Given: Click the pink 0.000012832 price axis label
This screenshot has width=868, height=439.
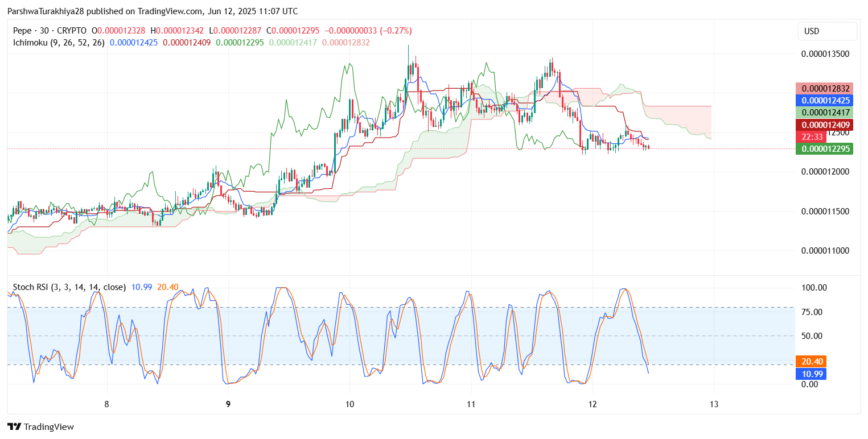Looking at the screenshot, I should click(x=825, y=88).
